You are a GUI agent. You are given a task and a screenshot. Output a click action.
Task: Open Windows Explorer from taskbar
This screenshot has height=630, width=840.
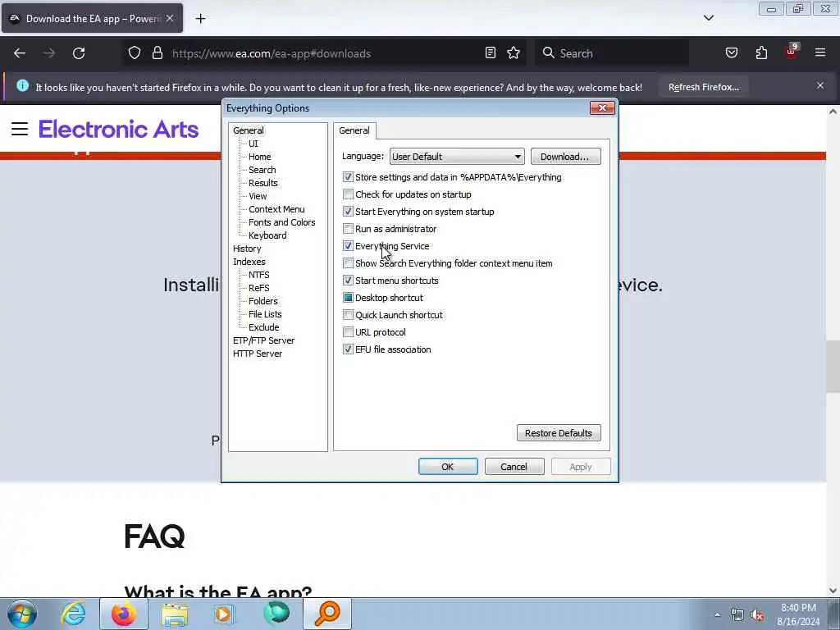tap(175, 614)
